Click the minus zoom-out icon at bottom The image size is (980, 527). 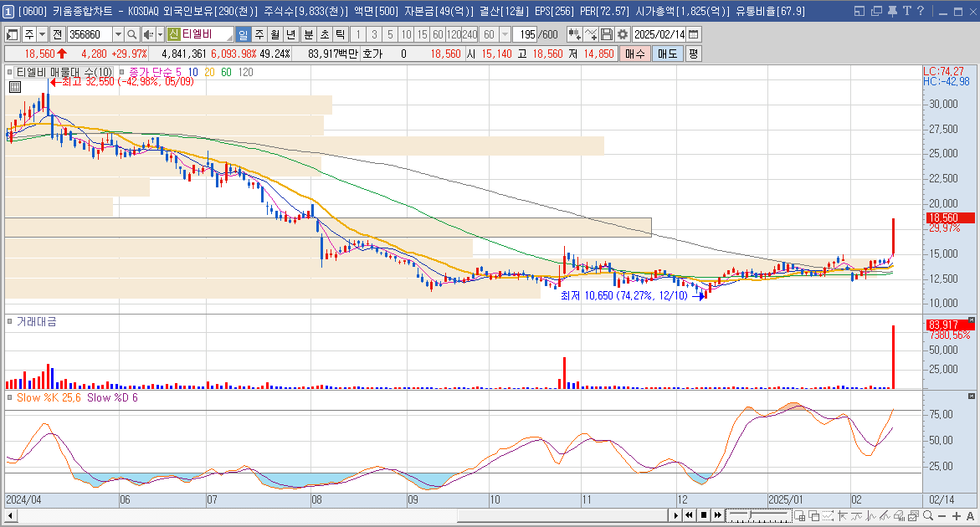(942, 516)
